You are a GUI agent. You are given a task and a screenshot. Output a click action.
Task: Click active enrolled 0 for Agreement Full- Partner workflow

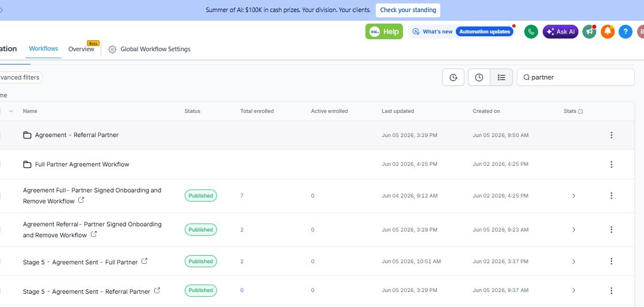(313, 196)
